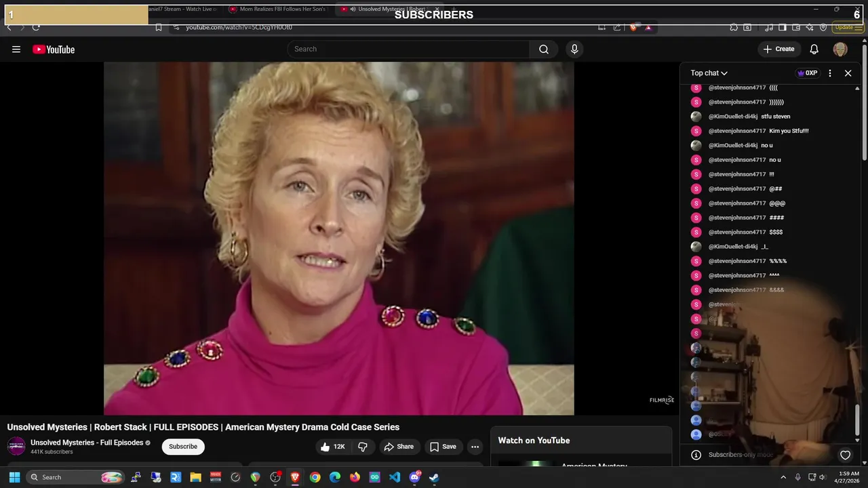Viewport: 868px width, 488px height.
Task: Open the more actions ellipsis under video
Action: 475,447
